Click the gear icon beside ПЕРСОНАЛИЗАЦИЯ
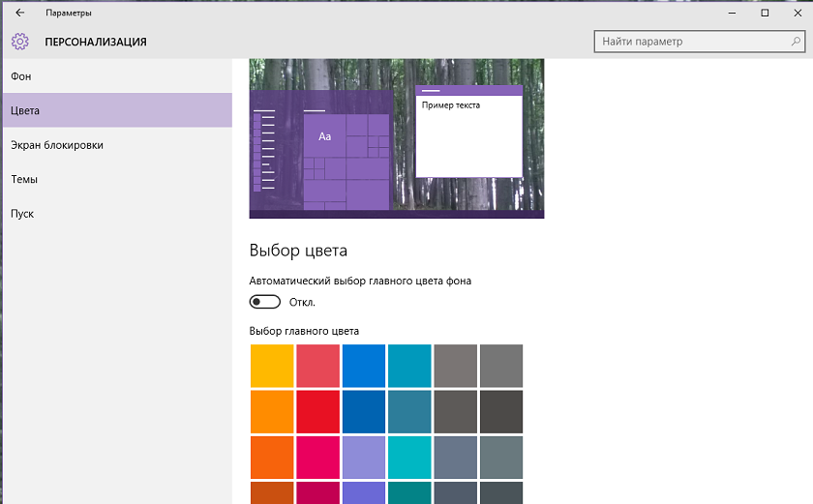 tap(20, 42)
